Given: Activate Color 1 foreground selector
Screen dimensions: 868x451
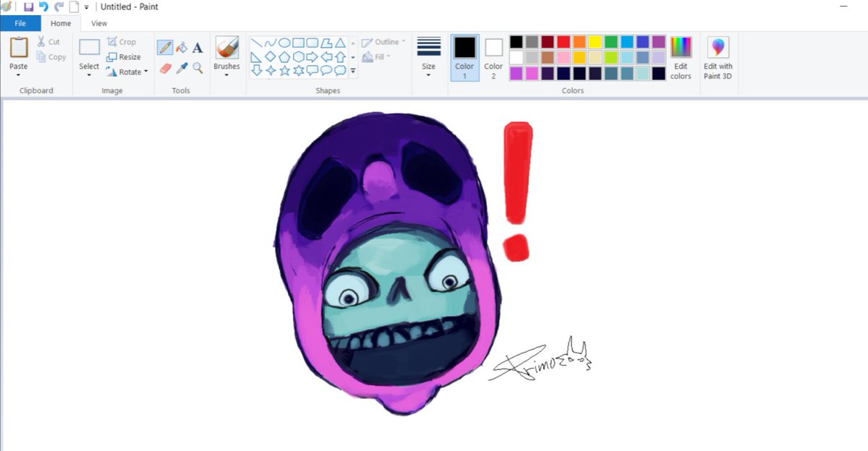Looking at the screenshot, I should (x=464, y=58).
